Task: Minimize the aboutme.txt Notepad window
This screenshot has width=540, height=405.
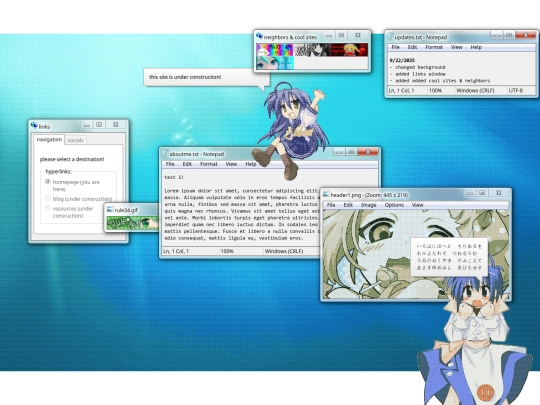Action: click(x=339, y=152)
